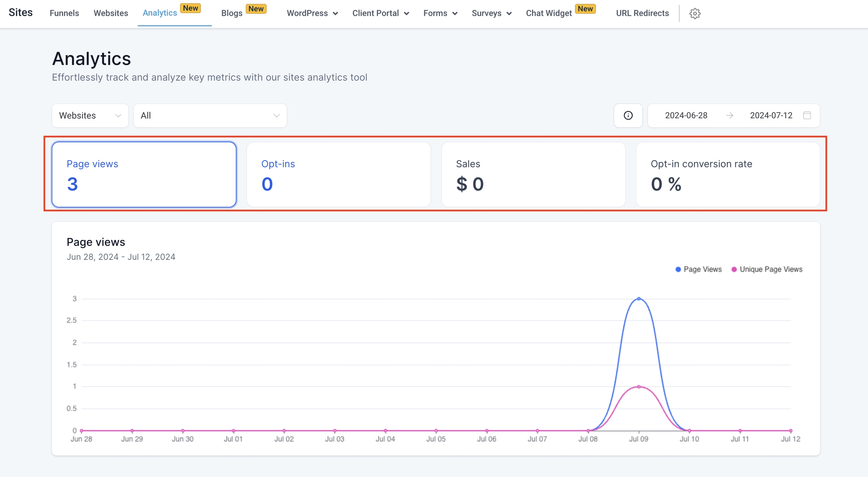Select the Page views metric card
This screenshot has width=868, height=477.
(144, 174)
